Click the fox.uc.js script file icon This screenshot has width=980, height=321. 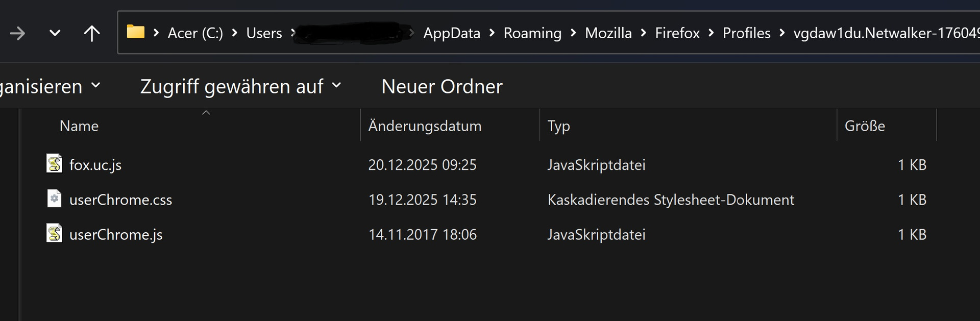[x=54, y=164]
